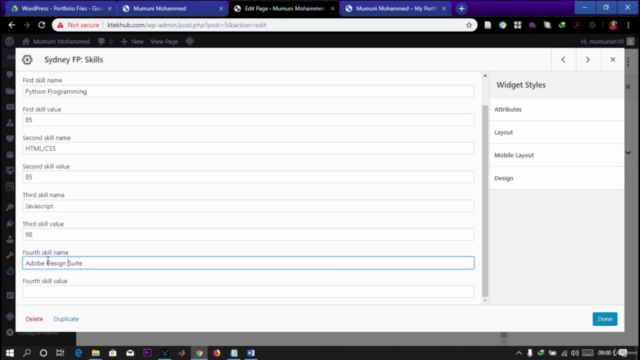640x360 pixels.
Task: Open the WordPress logo menu
Action: click(9, 41)
